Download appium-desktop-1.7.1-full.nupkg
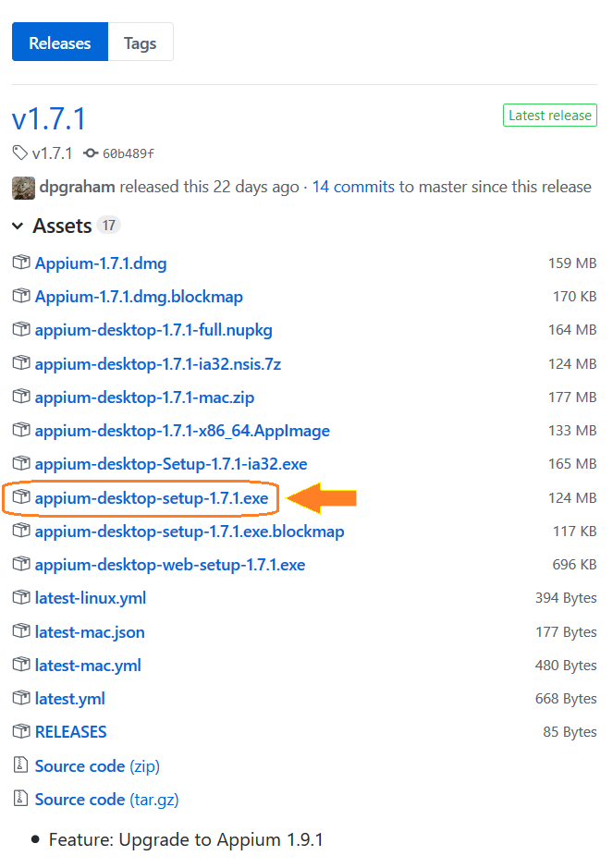Screen dimensions: 613x868 [x=153, y=330]
